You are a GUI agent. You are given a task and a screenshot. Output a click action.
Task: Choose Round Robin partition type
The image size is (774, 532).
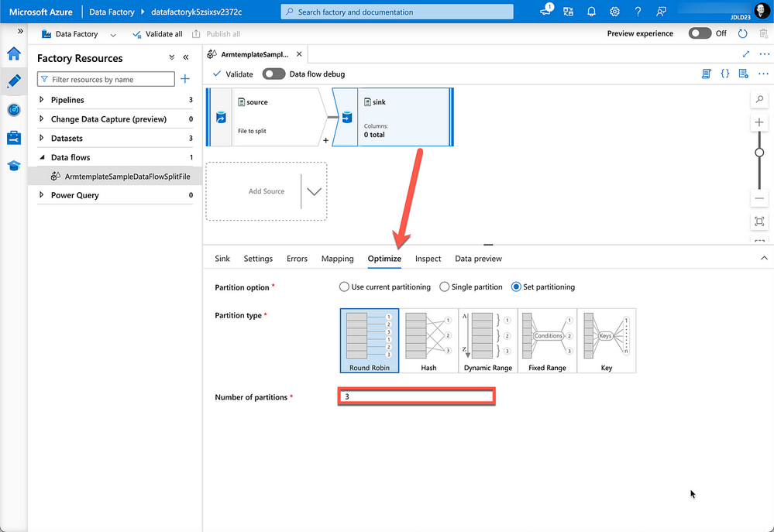tap(370, 341)
